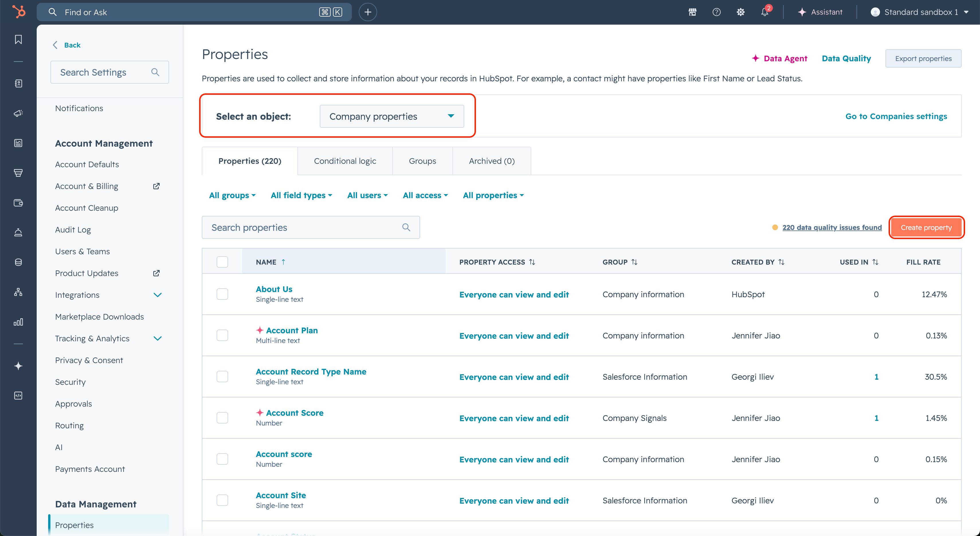Open the All properties filter

493,195
